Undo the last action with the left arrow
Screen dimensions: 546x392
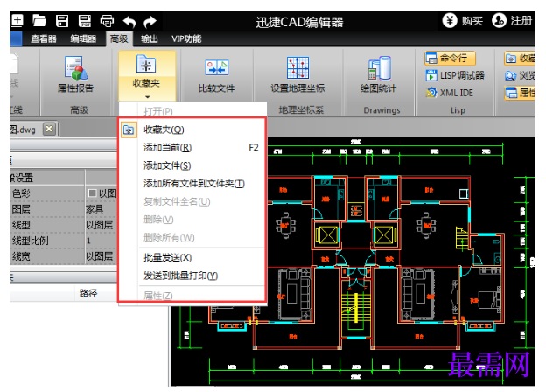[x=129, y=22]
